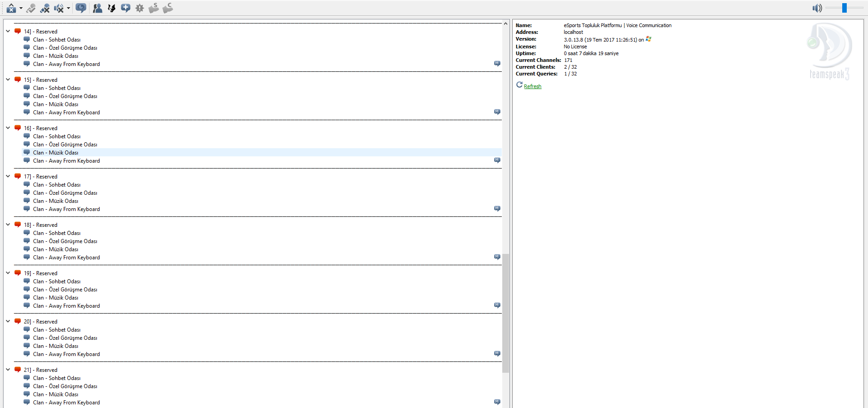The image size is (868, 408).
Task: Click moderated badge on group 21 Away From Keyboard
Action: pyautogui.click(x=497, y=402)
